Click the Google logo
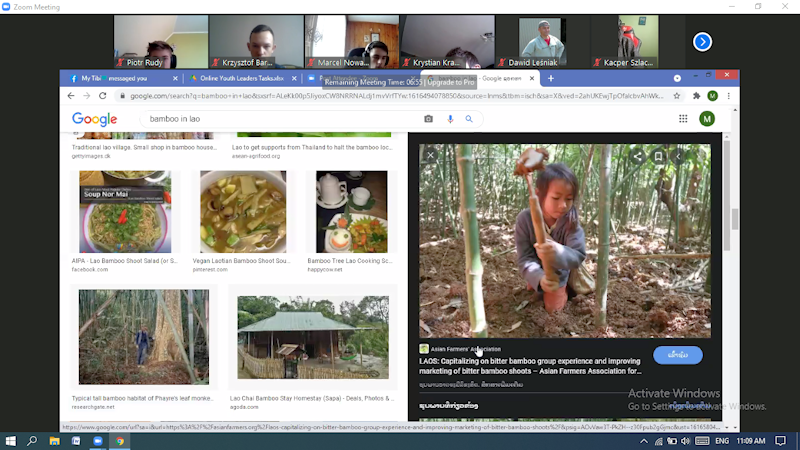800x450 pixels. point(94,119)
